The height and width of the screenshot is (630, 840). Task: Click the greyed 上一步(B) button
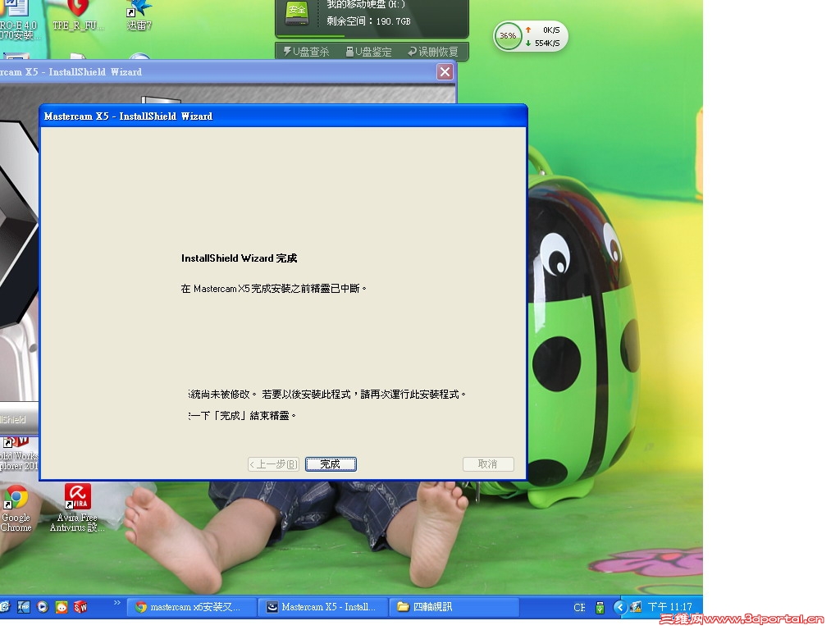274,464
